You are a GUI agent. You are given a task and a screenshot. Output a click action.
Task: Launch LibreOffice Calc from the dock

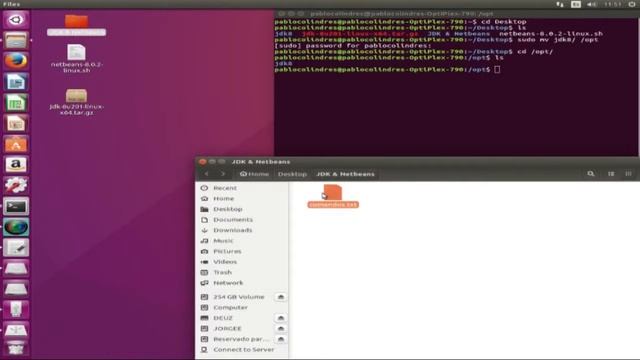click(16, 103)
